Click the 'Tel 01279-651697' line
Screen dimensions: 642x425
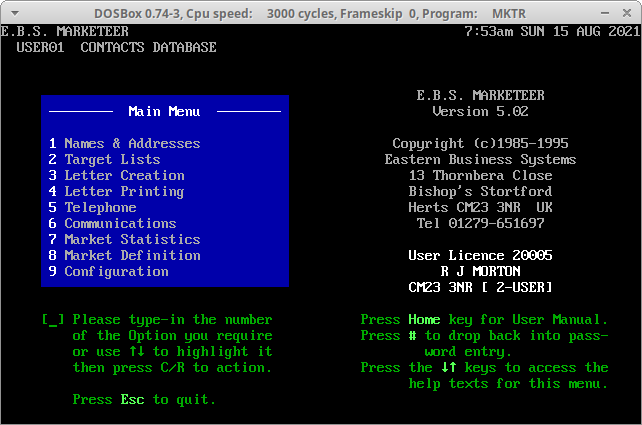480,224
